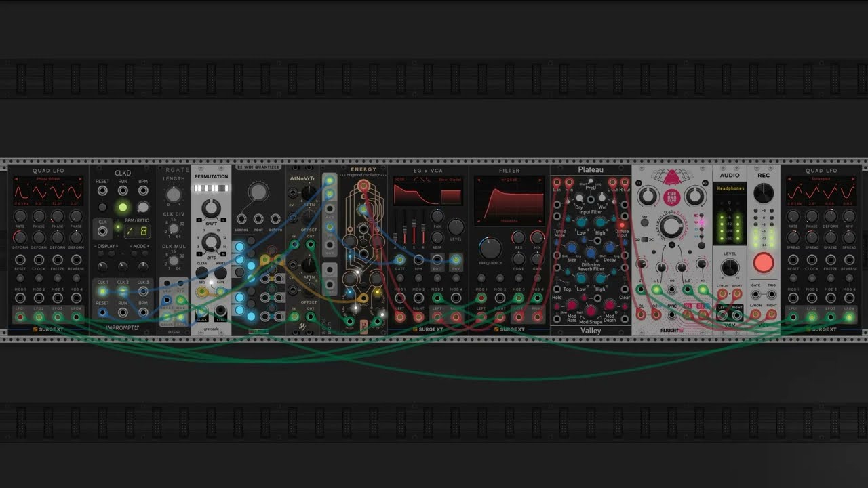Click the CLKD reset button under RESET jack
This screenshot has height=488, width=868.
(x=102, y=207)
